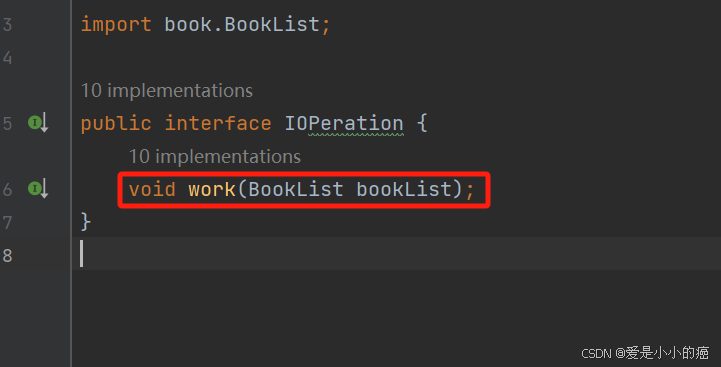
Task: Click the gutter line number 5
Action: (7, 124)
